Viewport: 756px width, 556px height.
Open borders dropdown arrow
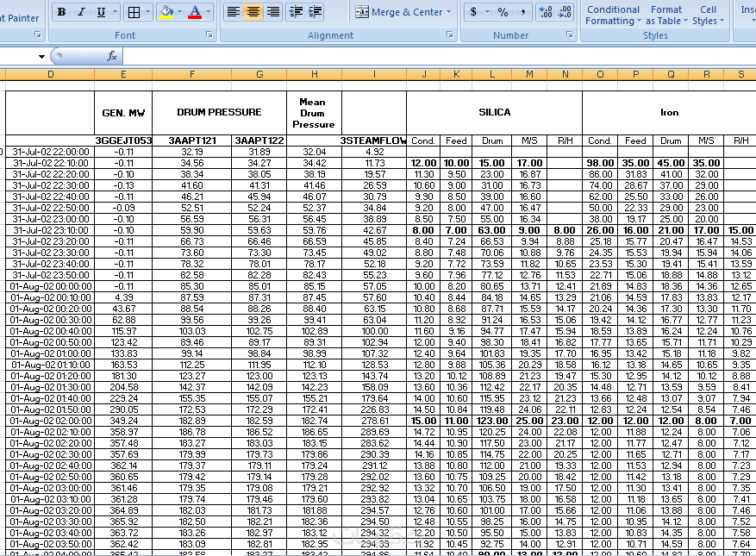(147, 12)
